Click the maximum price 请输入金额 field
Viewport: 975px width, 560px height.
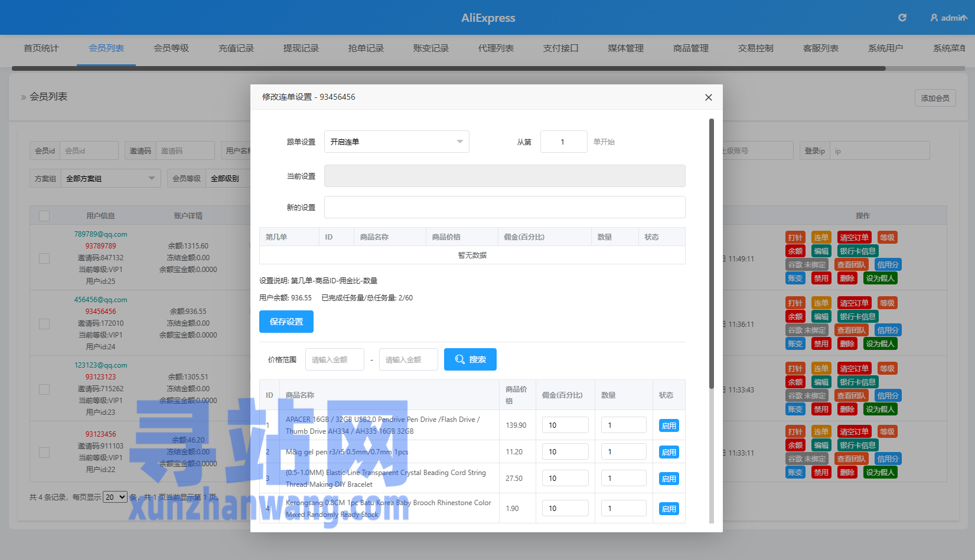[x=409, y=359]
